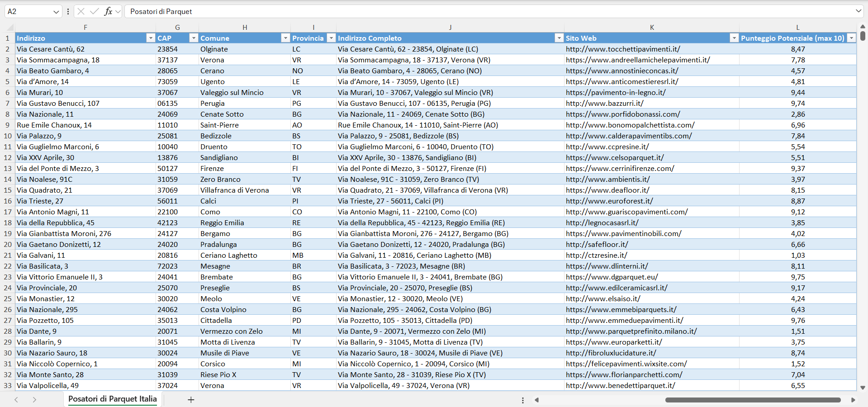Viewport: 868px width, 407px height.
Task: Select Comune cell Reggio Emilia
Action: (x=245, y=222)
